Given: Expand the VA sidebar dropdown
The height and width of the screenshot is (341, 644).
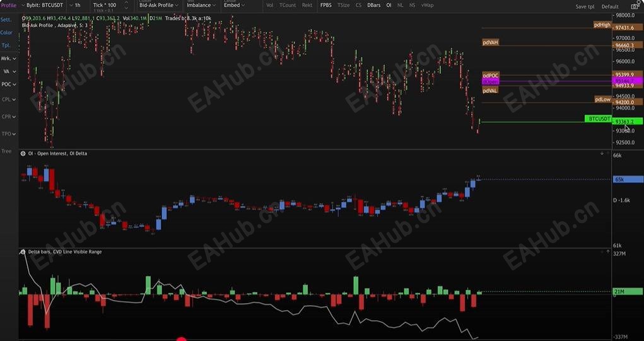Looking at the screenshot, I should point(10,71).
